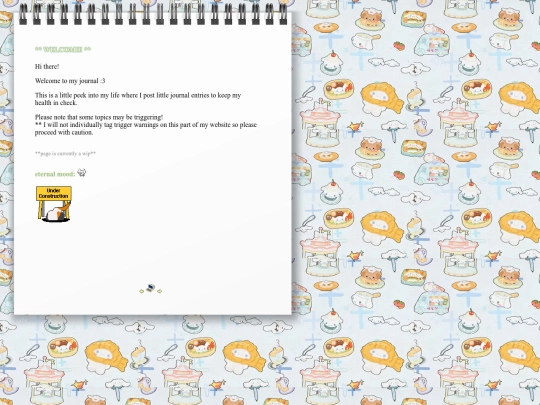
Task: Click 'This is a little peek' paragraph
Action: (138, 99)
